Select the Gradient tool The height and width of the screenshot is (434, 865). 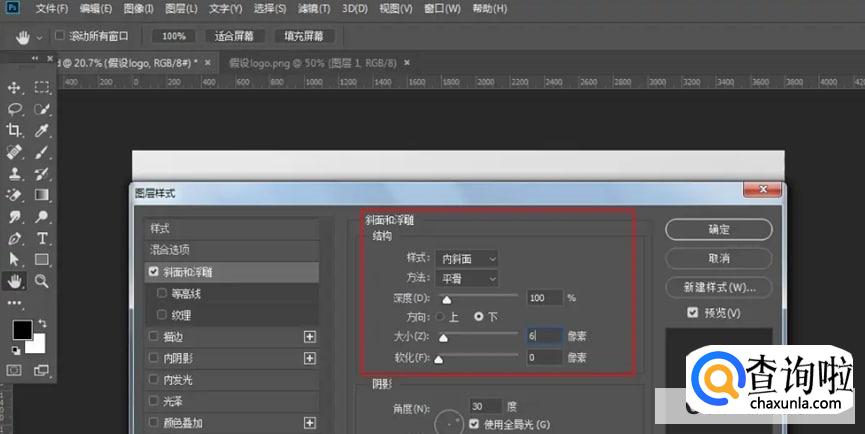point(42,195)
